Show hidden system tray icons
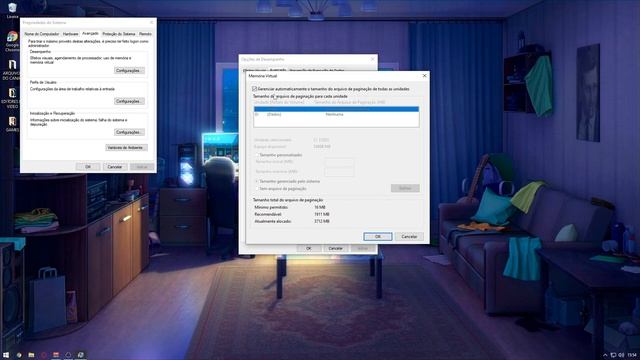 (605, 355)
